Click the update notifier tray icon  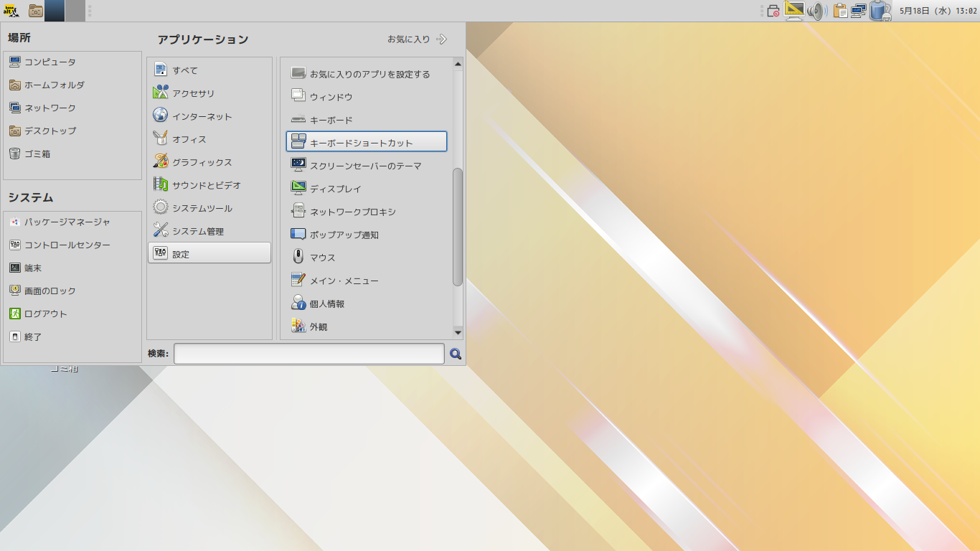880,11
